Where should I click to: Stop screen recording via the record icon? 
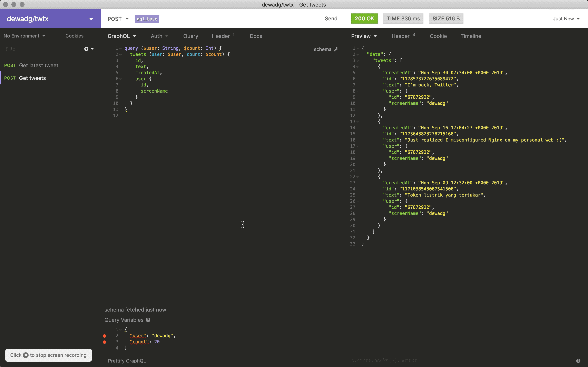(x=26, y=355)
